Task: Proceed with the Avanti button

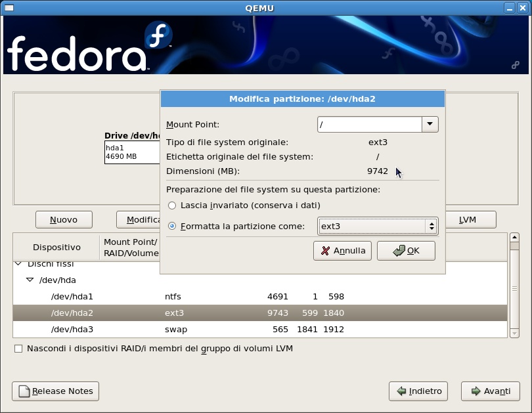Action: (x=490, y=391)
